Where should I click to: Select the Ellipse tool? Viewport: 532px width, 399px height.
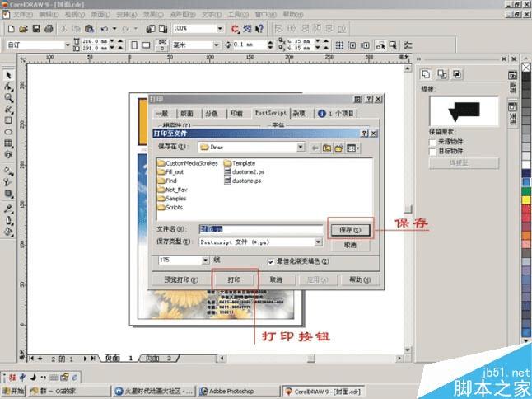tap(8, 132)
